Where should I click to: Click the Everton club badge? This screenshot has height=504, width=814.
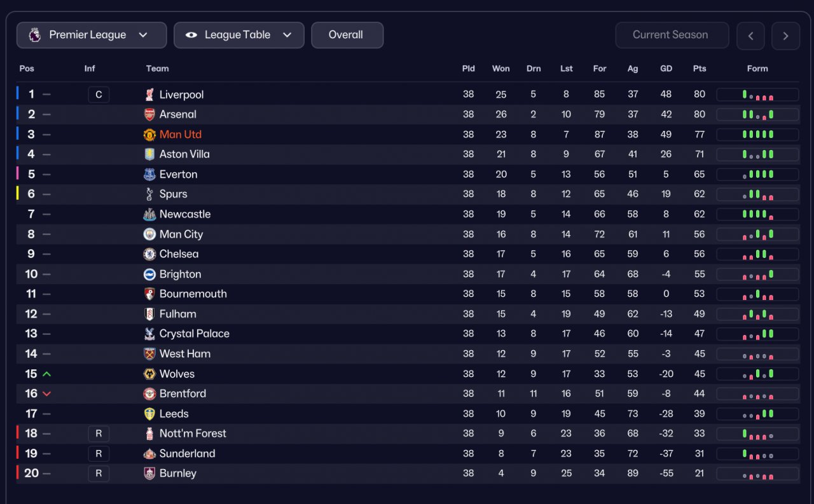pyautogui.click(x=149, y=174)
